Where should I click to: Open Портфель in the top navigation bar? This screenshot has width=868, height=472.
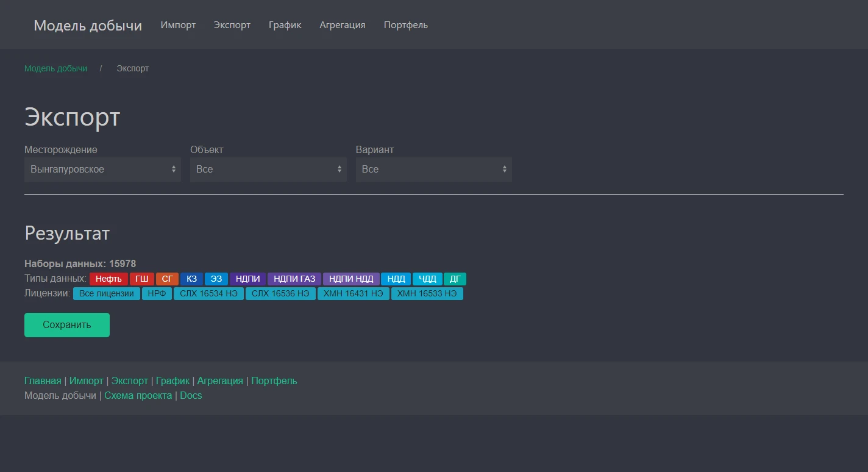405,25
